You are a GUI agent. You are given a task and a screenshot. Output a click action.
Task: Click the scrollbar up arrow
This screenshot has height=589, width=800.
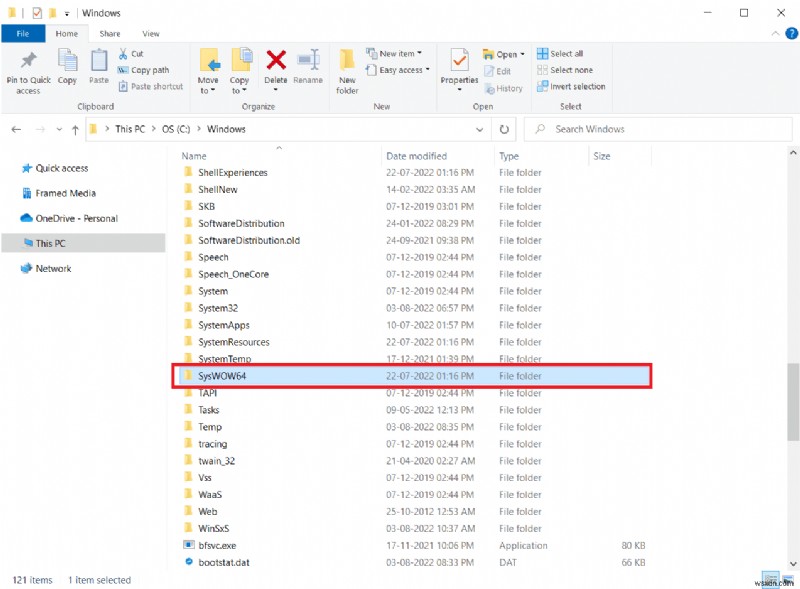(x=793, y=153)
